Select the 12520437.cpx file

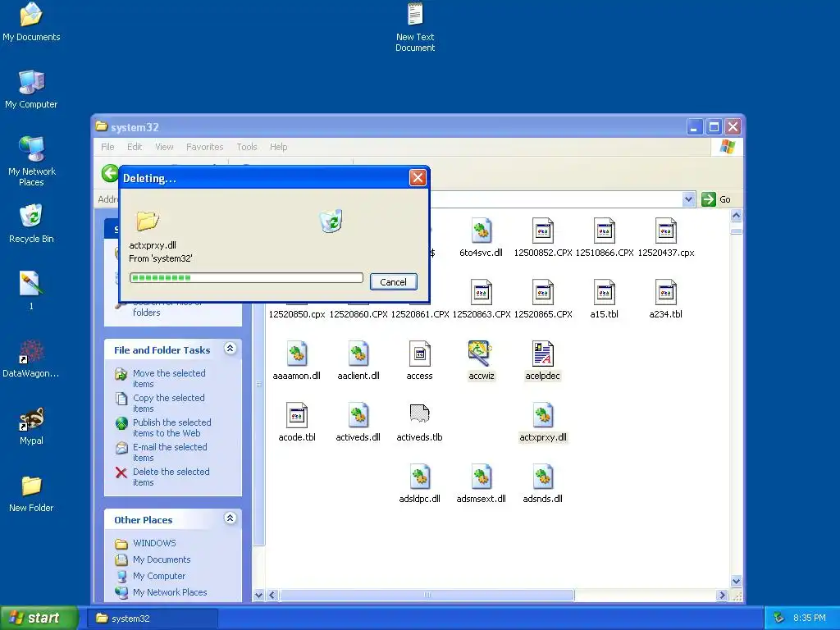coord(665,239)
